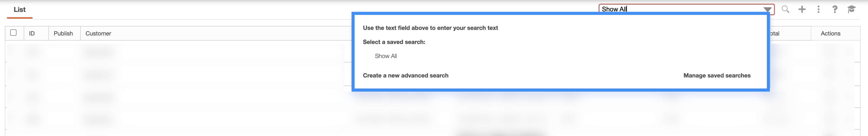Switch to the List tab

click(20, 10)
